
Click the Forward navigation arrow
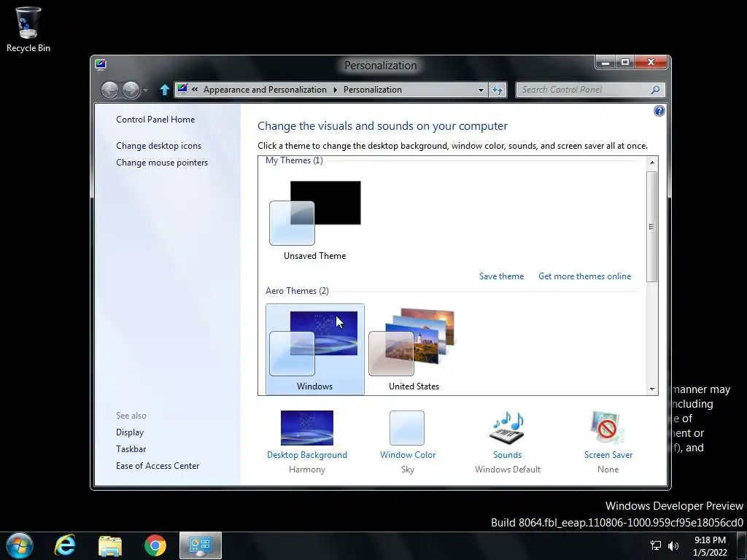[131, 90]
